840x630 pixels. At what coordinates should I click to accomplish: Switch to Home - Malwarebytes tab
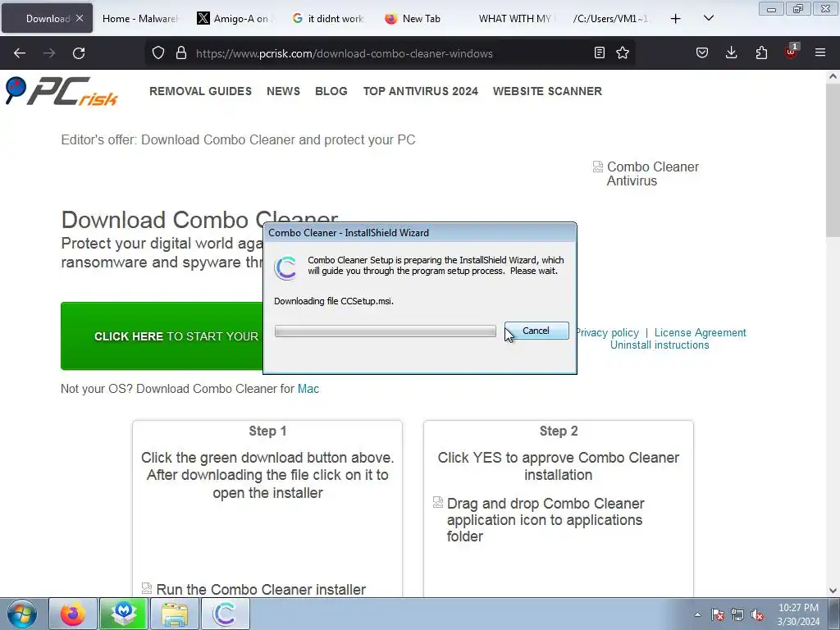tap(139, 18)
